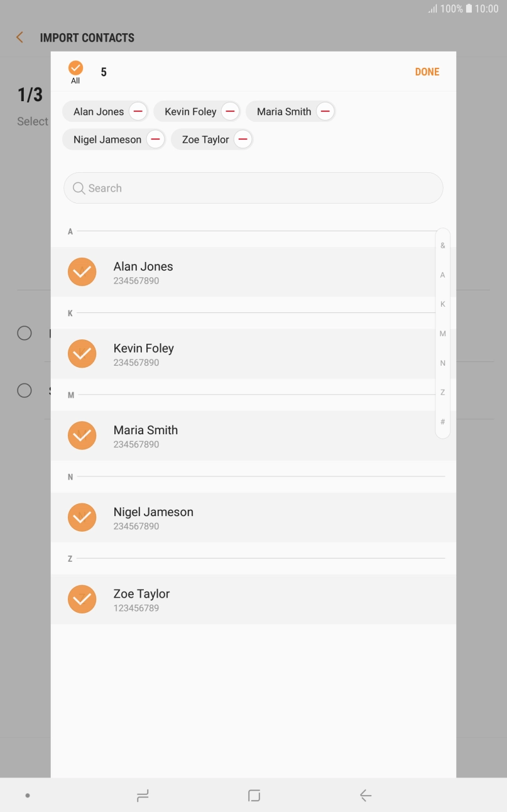Remove Maria Smith chip with minus icon
Image resolution: width=507 pixels, height=812 pixels.
(325, 112)
